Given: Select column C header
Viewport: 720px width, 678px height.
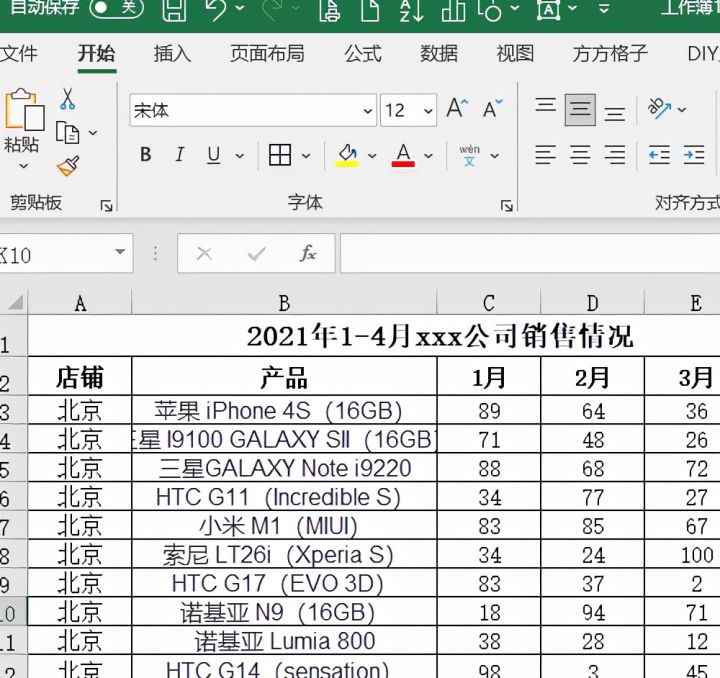Looking at the screenshot, I should (x=489, y=303).
